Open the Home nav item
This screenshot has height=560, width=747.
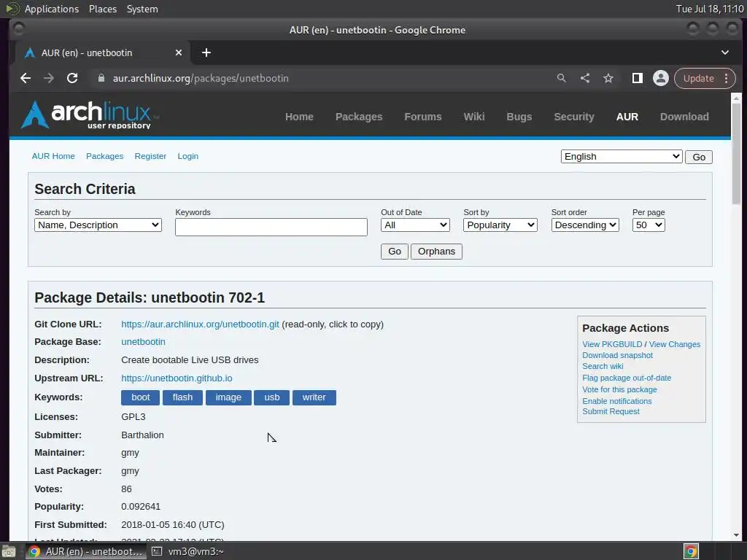299,117
